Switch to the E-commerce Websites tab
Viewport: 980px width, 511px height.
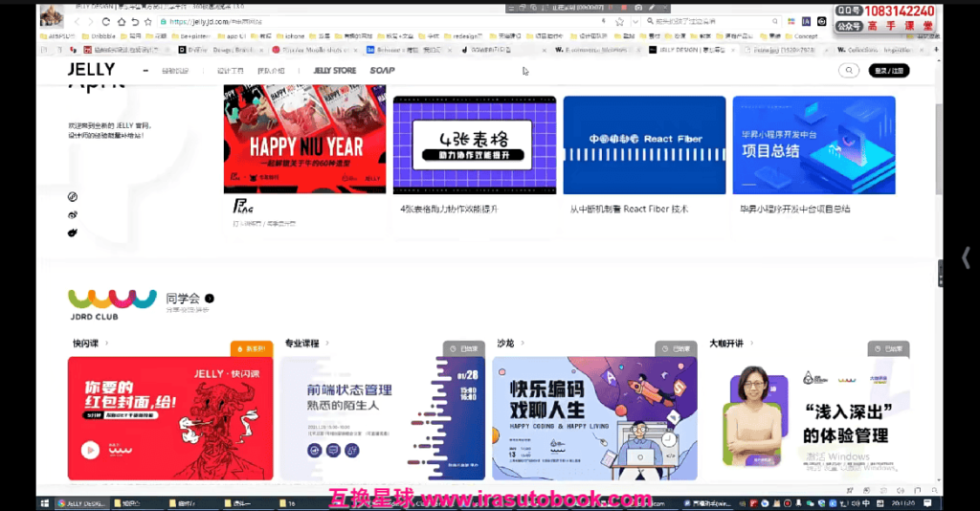[596, 50]
